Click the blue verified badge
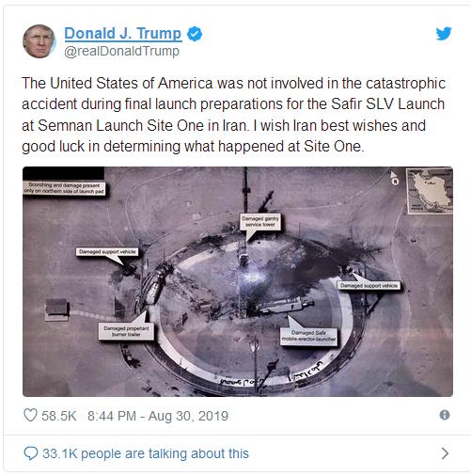The width and height of the screenshot is (471, 476). tap(195, 34)
